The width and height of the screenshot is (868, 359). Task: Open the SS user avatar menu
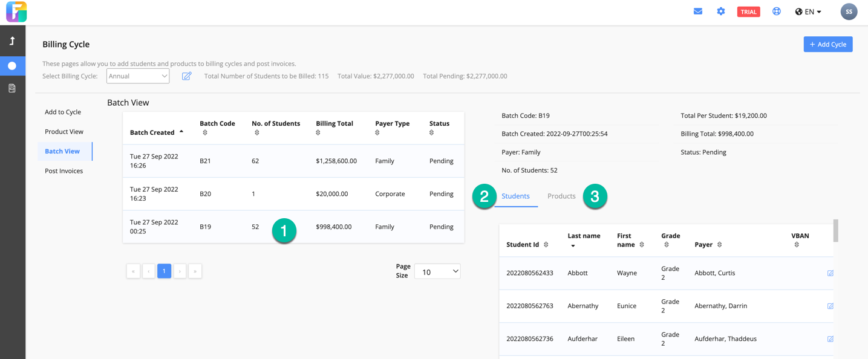coord(848,11)
